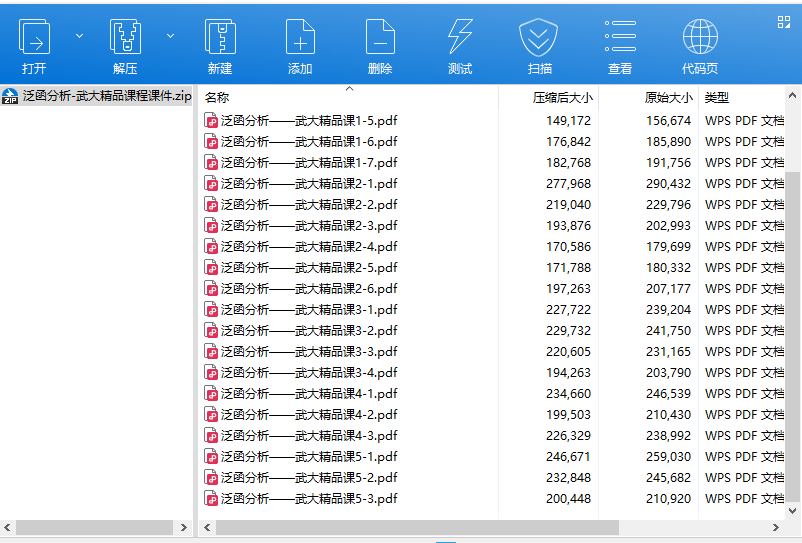Viewport: 802px width, 543px height.
Task: Expand the dropdown arrow next to 打开
Action: (x=79, y=36)
